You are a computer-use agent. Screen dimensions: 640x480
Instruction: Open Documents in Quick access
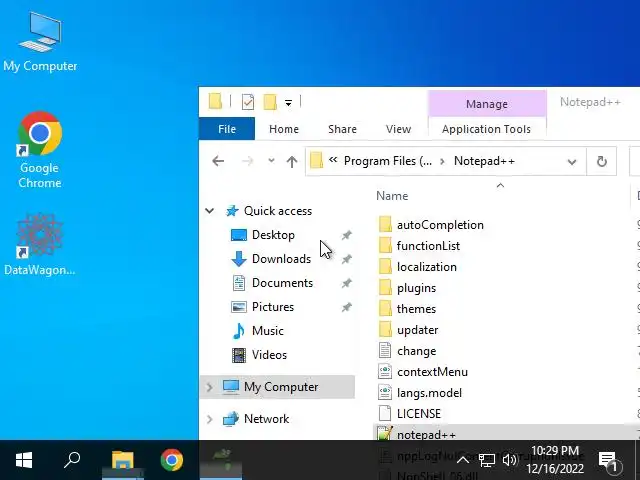[282, 283]
